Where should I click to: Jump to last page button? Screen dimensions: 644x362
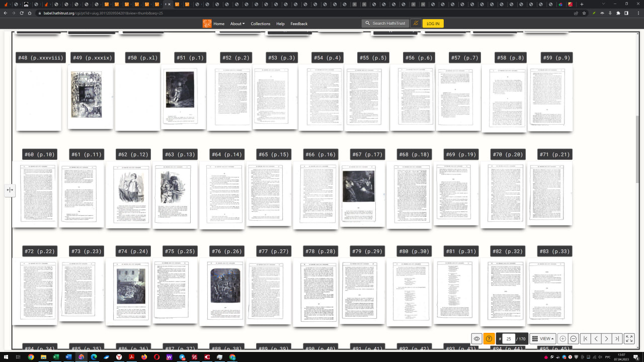click(617, 339)
